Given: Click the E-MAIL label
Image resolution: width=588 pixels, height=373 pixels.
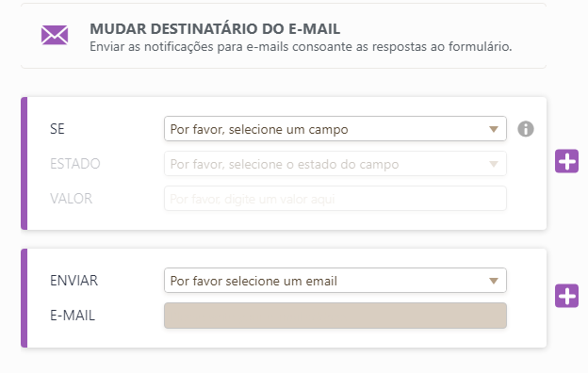Looking at the screenshot, I should [73, 316].
